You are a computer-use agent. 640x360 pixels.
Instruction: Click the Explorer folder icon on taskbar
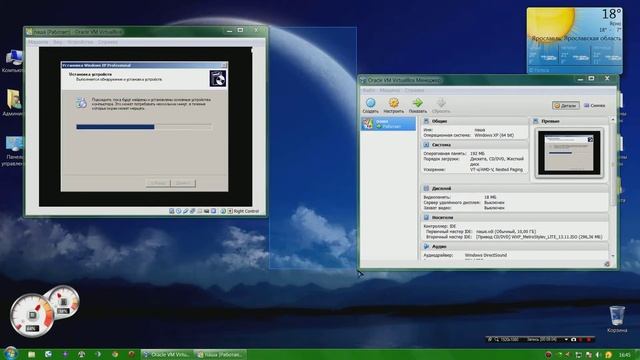point(31,354)
